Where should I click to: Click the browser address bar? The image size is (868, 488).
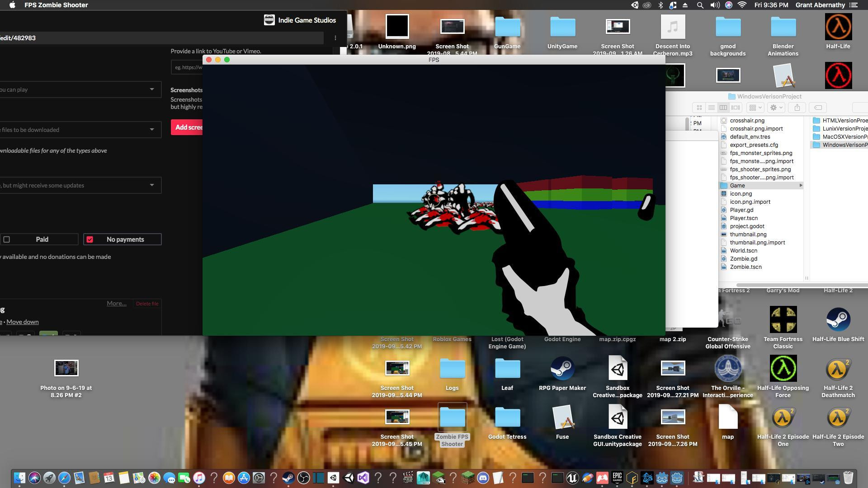tap(162, 38)
